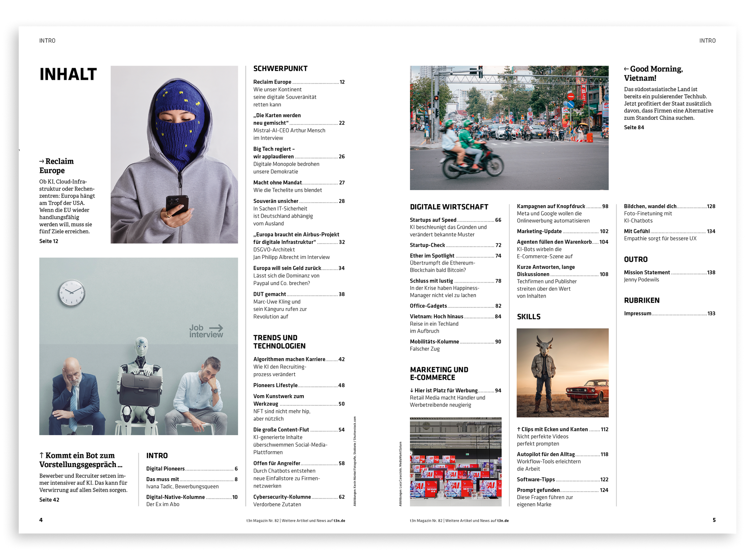The width and height of the screenshot is (755, 560).
Task: Select the Impressum entry under Rubriken
Action: pos(637,314)
